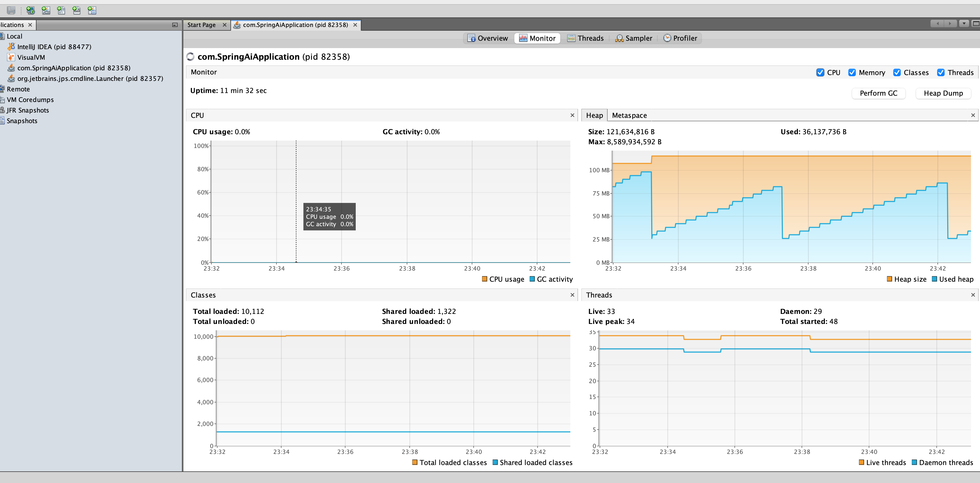Select IntelliJ IDEA (pid 88477) in tree
The width and height of the screenshot is (980, 483).
tap(54, 47)
